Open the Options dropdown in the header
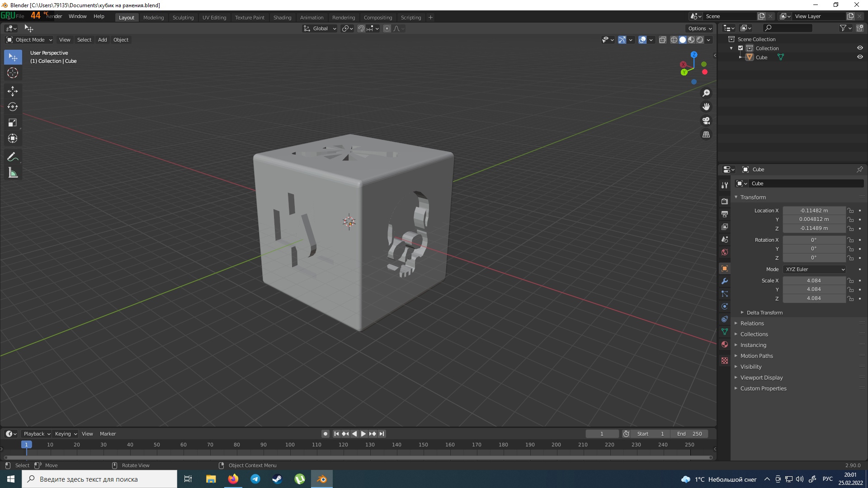Screen dimensions: 868x488 tap(700, 28)
